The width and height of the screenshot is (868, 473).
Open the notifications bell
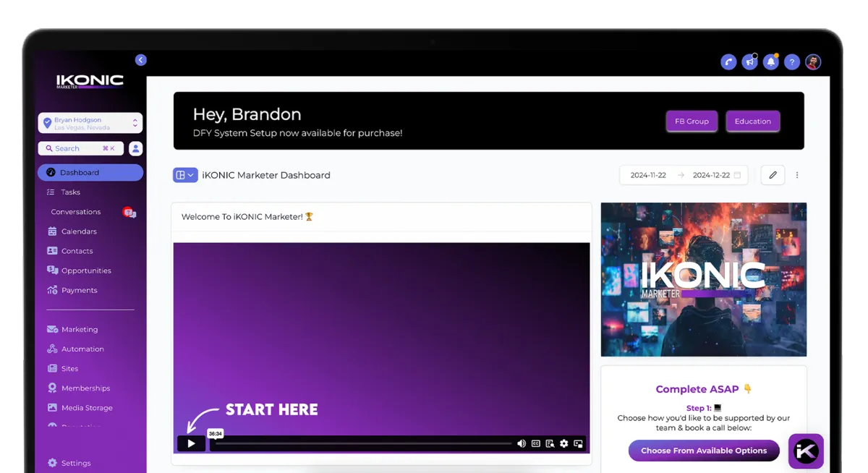[771, 62]
